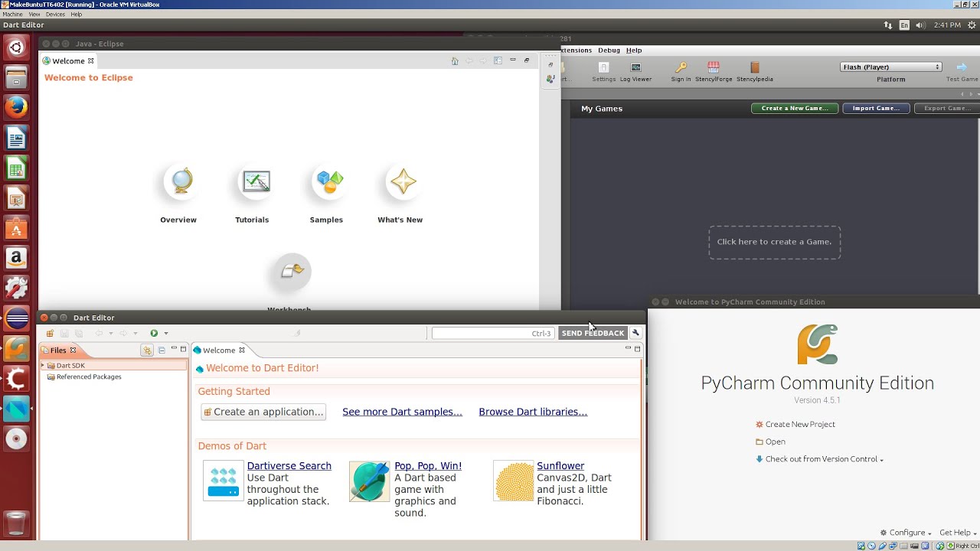Open Samples in the Eclipse welcome page

[329, 181]
